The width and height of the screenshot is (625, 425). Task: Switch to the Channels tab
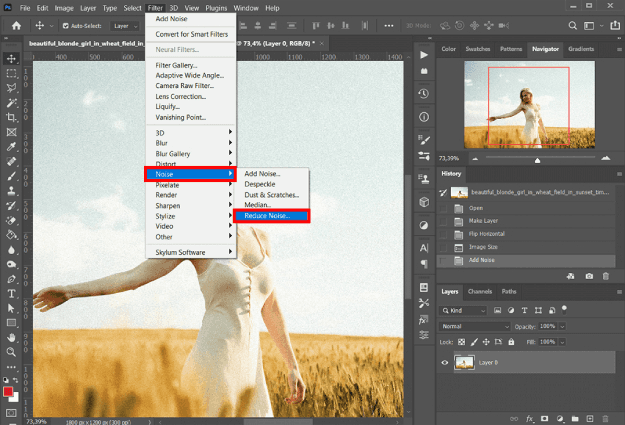coord(480,291)
